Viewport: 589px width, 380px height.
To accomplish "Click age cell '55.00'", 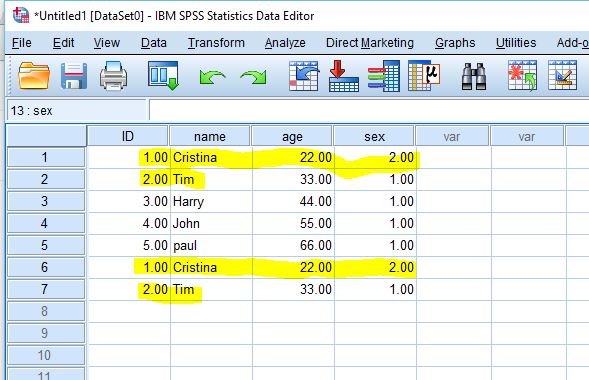I will click(x=293, y=223).
